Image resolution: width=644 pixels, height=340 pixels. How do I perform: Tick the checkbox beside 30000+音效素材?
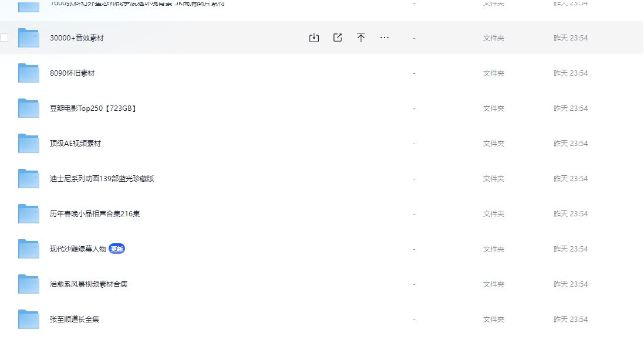4,38
